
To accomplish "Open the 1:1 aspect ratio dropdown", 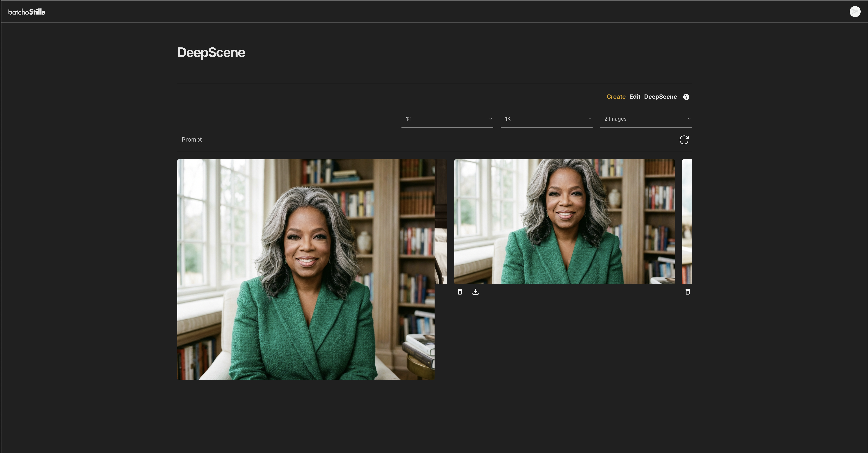I will [x=447, y=119].
